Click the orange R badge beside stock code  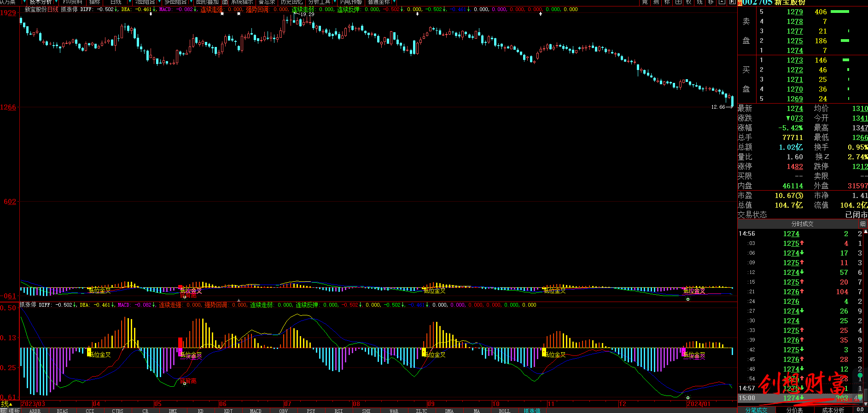click(x=740, y=3)
